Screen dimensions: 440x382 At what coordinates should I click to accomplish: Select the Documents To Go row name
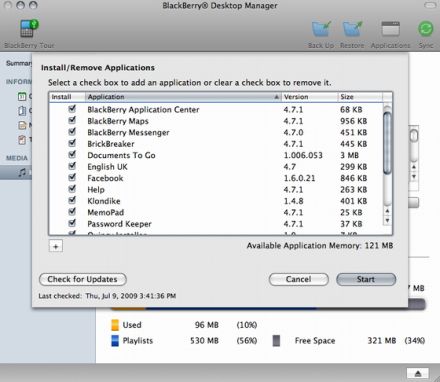point(121,155)
